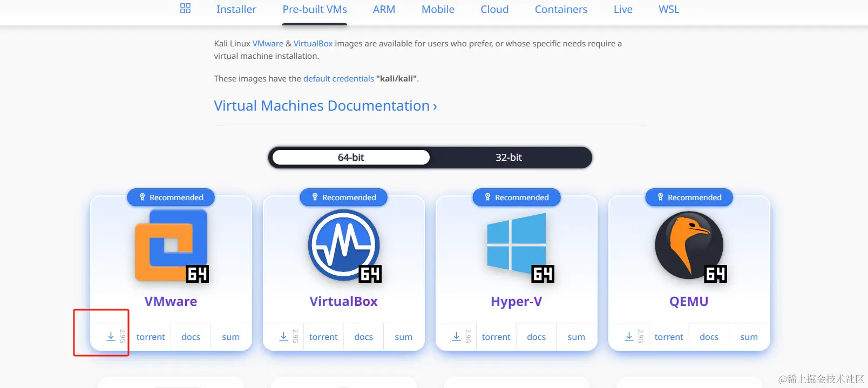Click torrent under the QEMU card
The image size is (868, 388).
(669, 337)
